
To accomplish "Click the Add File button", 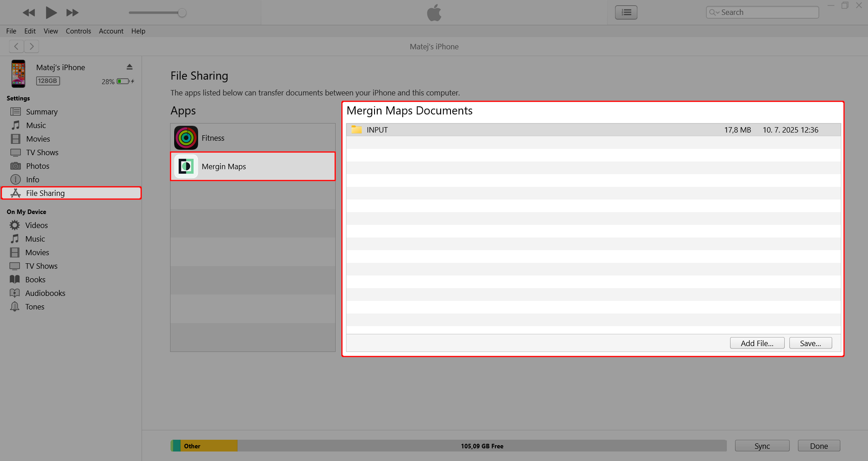I will [757, 343].
